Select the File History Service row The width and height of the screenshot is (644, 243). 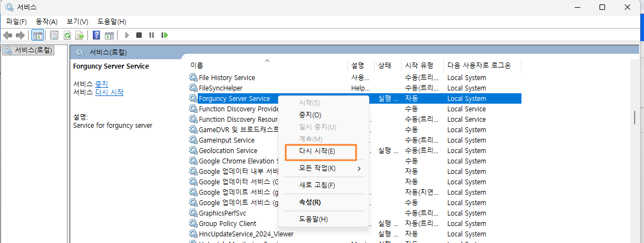pyautogui.click(x=355, y=77)
